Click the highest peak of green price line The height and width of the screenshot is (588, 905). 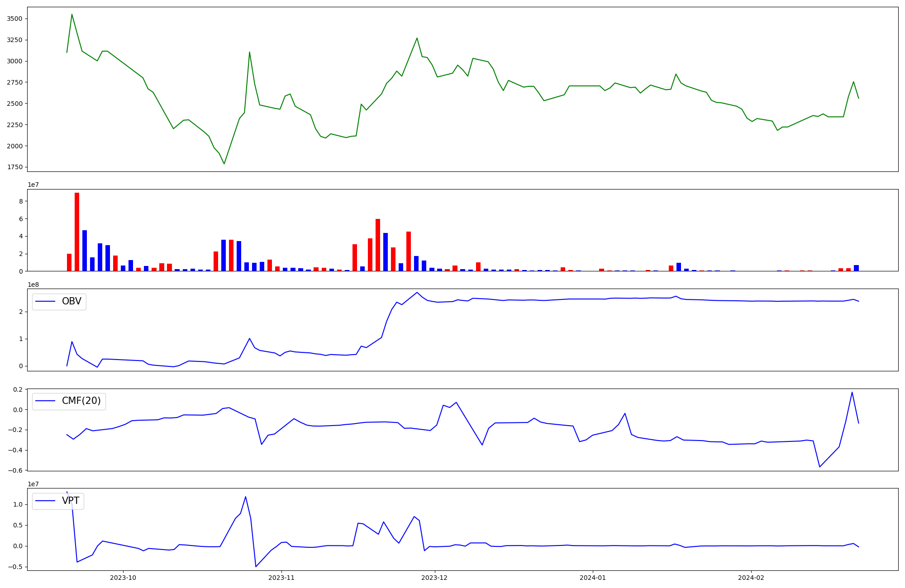pos(72,14)
